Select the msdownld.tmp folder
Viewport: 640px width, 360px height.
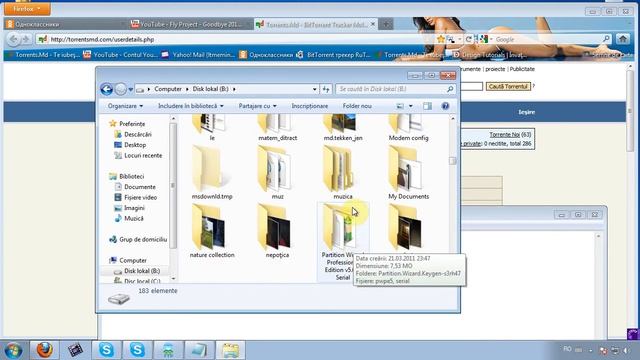point(212,173)
